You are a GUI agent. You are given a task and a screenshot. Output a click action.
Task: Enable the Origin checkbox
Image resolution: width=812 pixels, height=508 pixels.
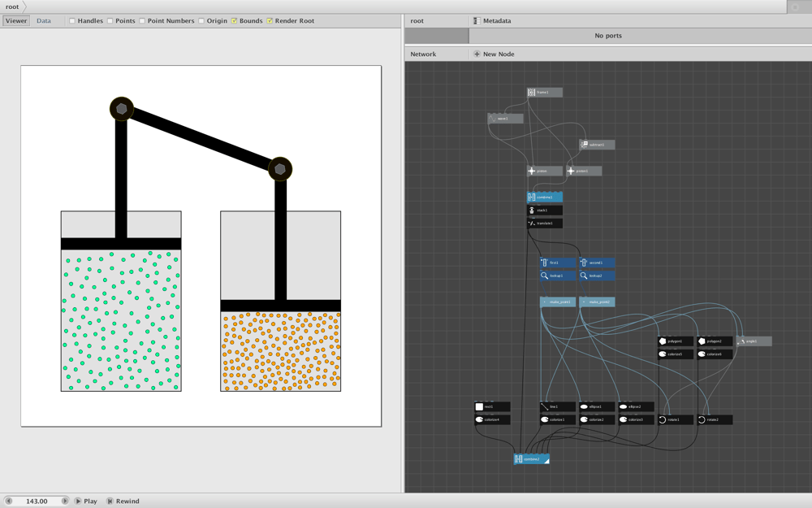tap(201, 21)
